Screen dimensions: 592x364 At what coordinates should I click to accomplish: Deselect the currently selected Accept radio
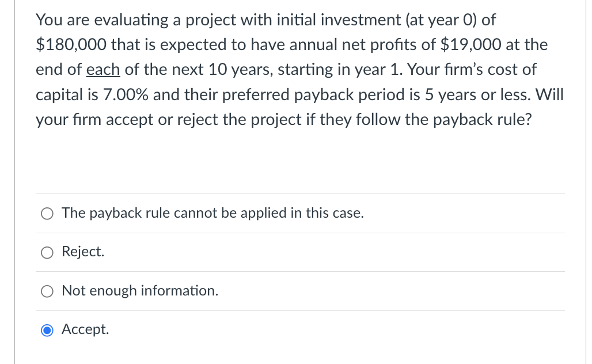coord(47,329)
